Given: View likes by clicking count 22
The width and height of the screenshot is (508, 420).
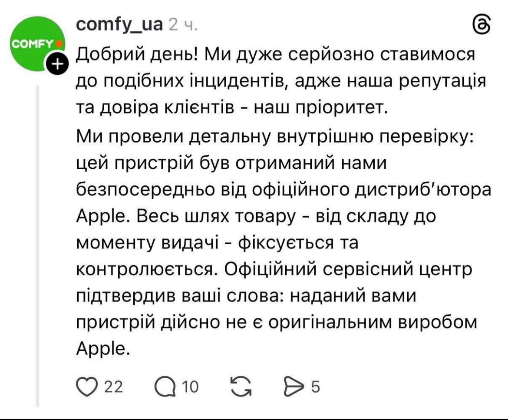Looking at the screenshot, I should point(115,386).
